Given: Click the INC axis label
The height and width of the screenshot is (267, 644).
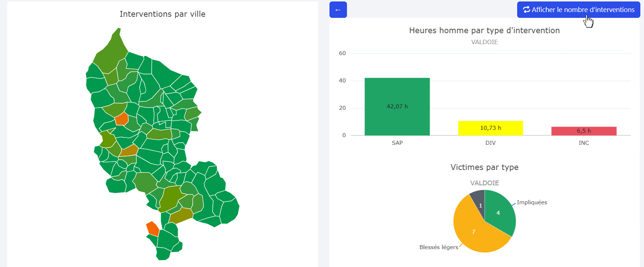Looking at the screenshot, I should pos(583,143).
